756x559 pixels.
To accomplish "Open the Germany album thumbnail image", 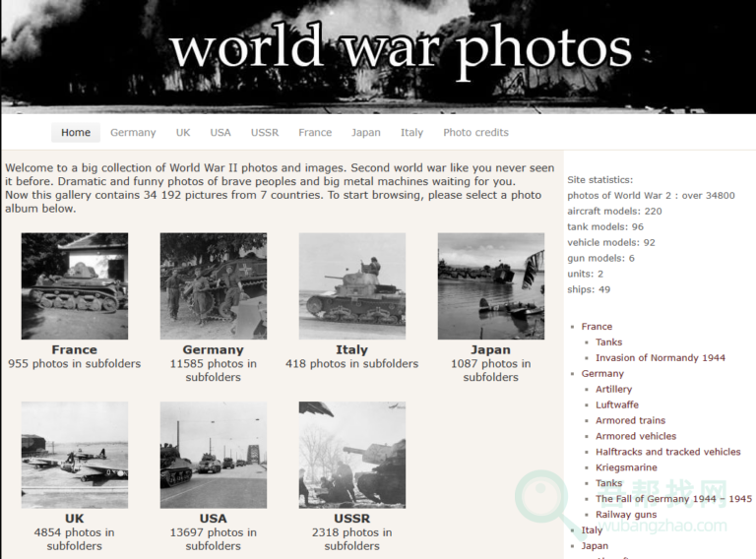I will (214, 285).
